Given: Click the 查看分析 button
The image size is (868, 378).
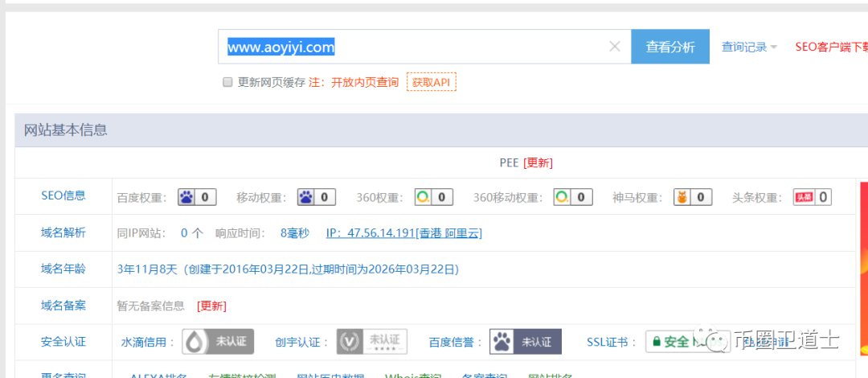Looking at the screenshot, I should (670, 47).
